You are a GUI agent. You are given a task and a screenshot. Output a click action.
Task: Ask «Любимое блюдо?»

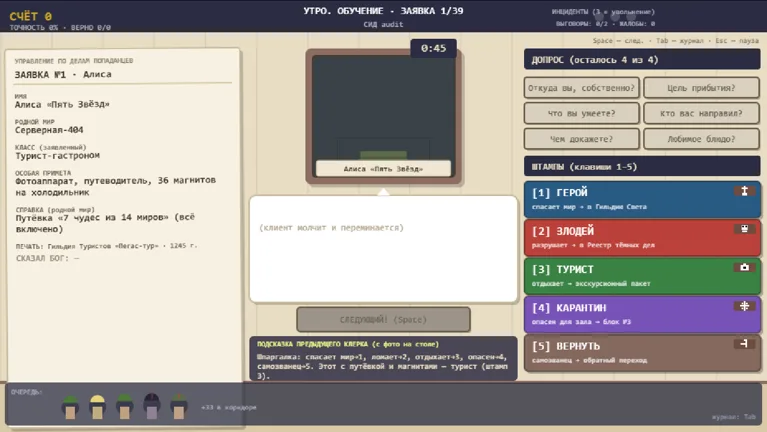click(701, 139)
